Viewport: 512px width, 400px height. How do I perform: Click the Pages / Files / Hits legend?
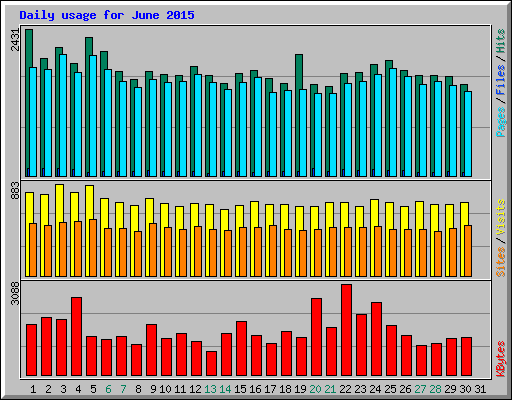[x=501, y=83]
